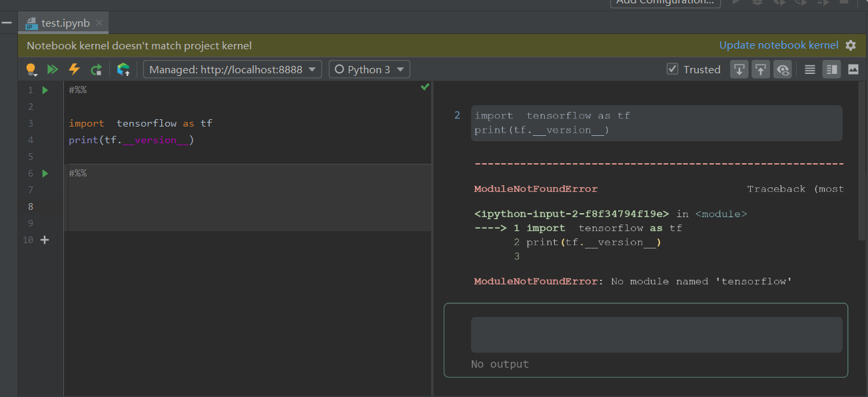Viewport: 868px width, 397px height.
Task: Select the test.ipynb editor tab
Action: pyautogui.click(x=63, y=23)
